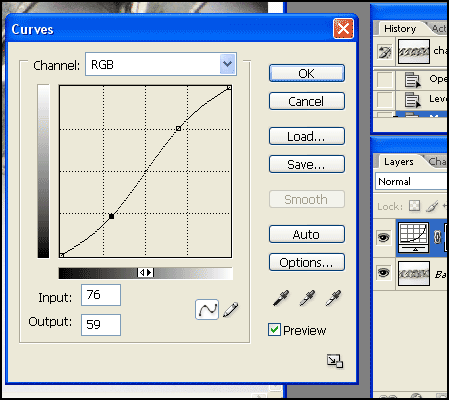
Task: Choose the smooth curve point tool
Action: (x=207, y=309)
